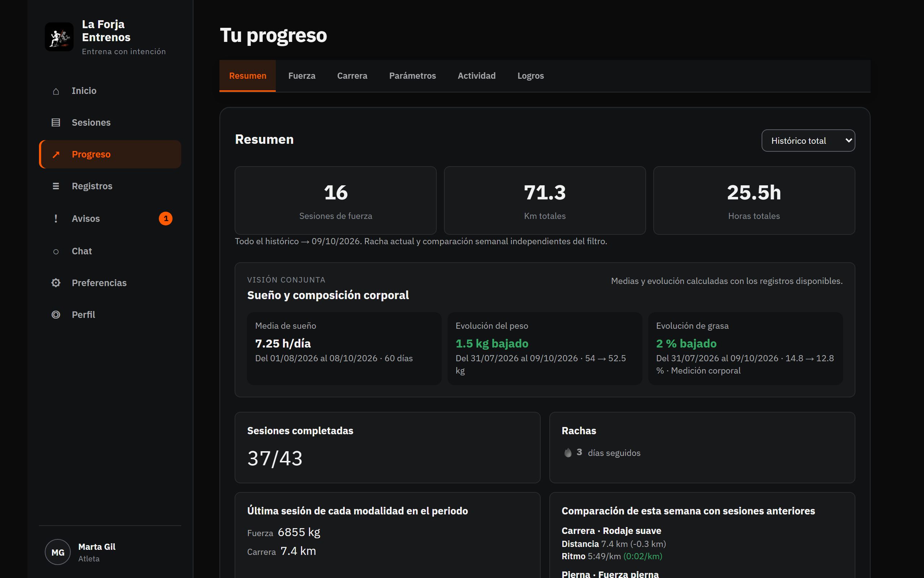Click the Sesiones list icon

[x=56, y=123]
